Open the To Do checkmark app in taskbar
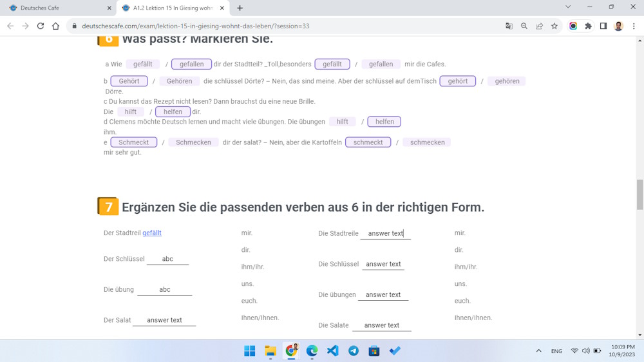644x362 pixels. [395, 351]
